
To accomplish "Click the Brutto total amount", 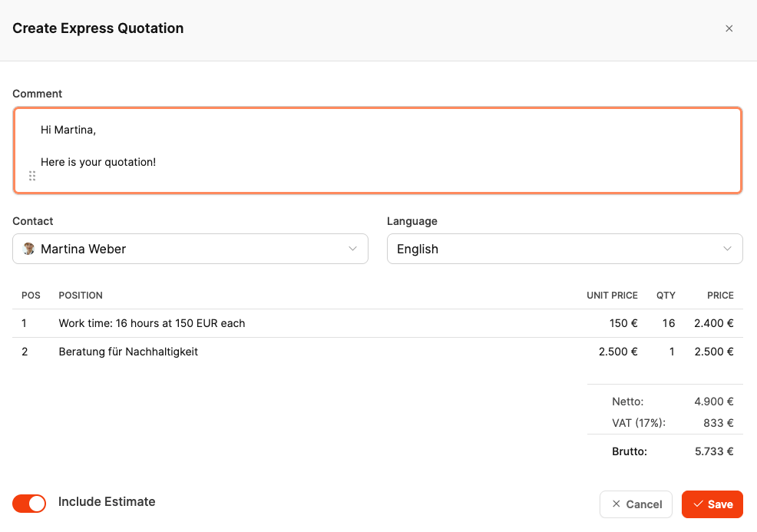I will [714, 451].
